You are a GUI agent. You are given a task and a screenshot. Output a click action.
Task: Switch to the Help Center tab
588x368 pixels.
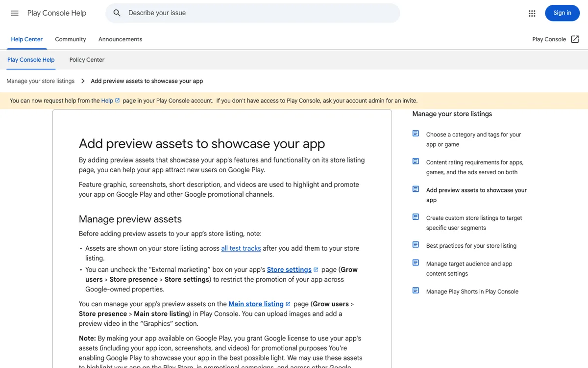click(27, 39)
